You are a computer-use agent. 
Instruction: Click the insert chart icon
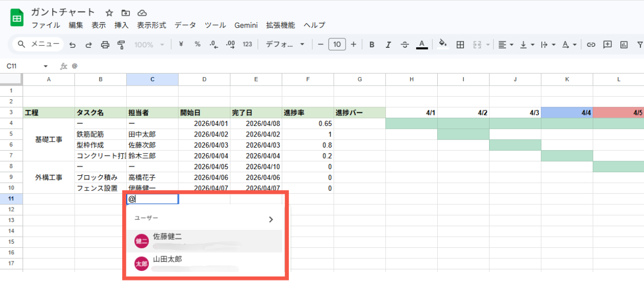tap(624, 45)
